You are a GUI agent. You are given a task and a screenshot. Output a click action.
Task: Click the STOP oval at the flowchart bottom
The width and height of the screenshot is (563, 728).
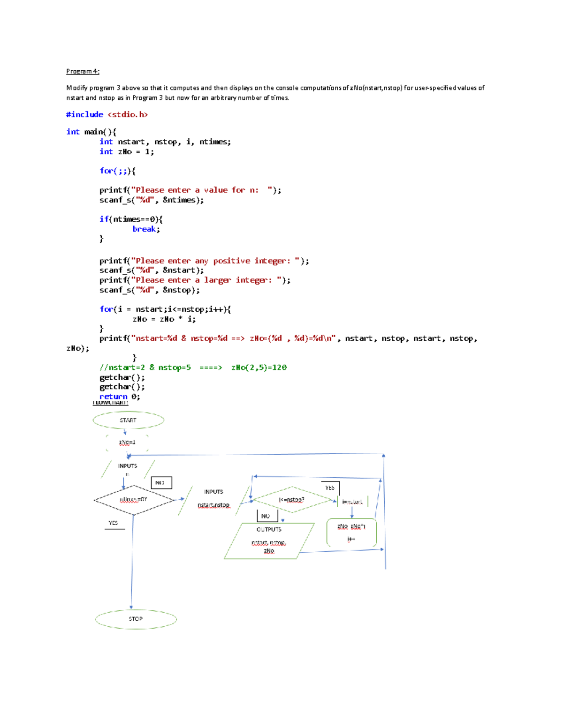click(136, 619)
